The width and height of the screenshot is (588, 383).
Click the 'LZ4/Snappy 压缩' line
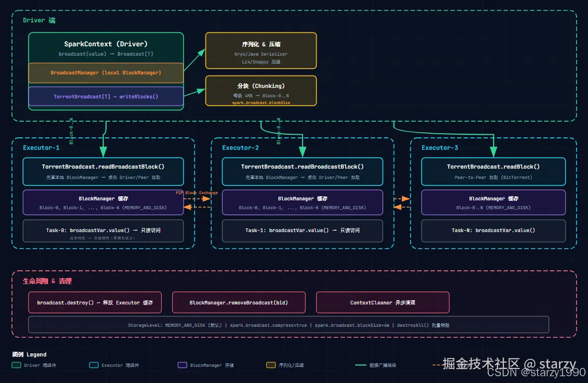[x=261, y=62]
